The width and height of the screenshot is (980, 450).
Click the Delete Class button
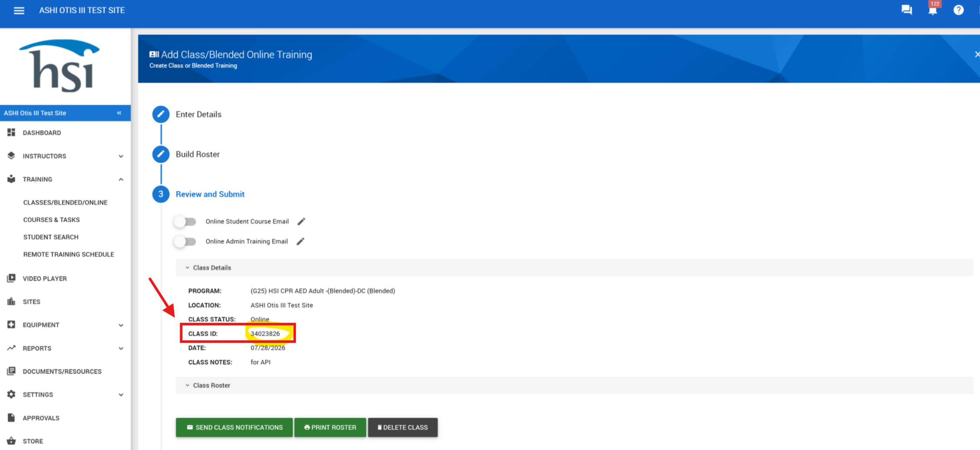pyautogui.click(x=403, y=427)
